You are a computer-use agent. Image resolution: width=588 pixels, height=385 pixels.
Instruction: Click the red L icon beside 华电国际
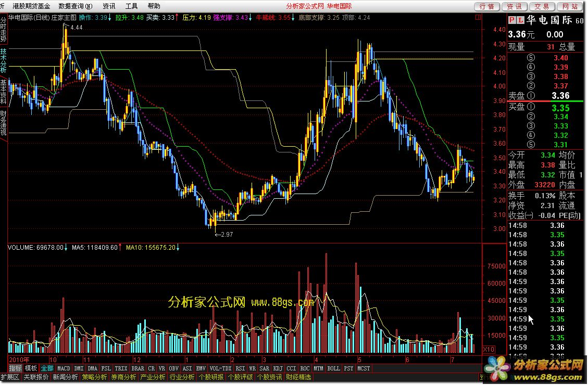(520, 20)
